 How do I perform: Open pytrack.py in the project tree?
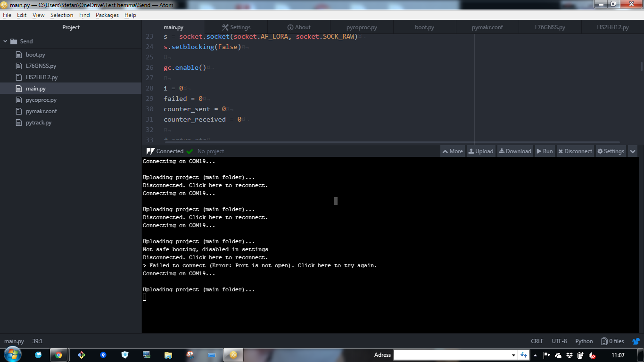[x=39, y=123]
